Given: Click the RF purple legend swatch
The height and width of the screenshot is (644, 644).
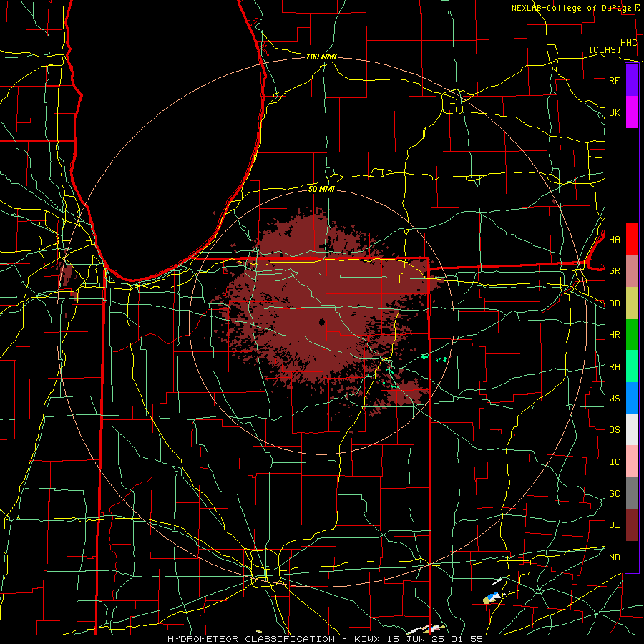Looking at the screenshot, I should click(x=632, y=80).
